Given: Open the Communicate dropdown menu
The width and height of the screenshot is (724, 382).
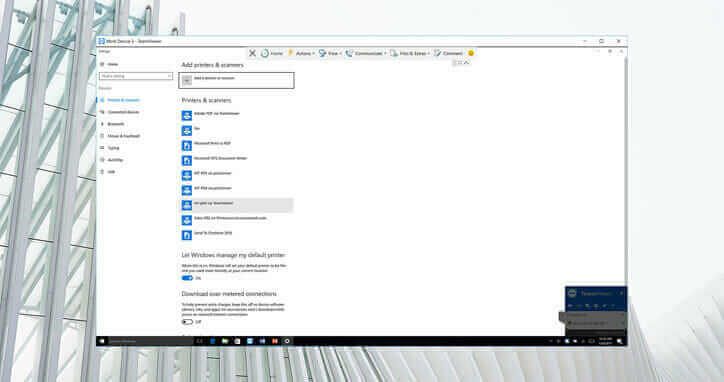Looking at the screenshot, I should (366, 53).
